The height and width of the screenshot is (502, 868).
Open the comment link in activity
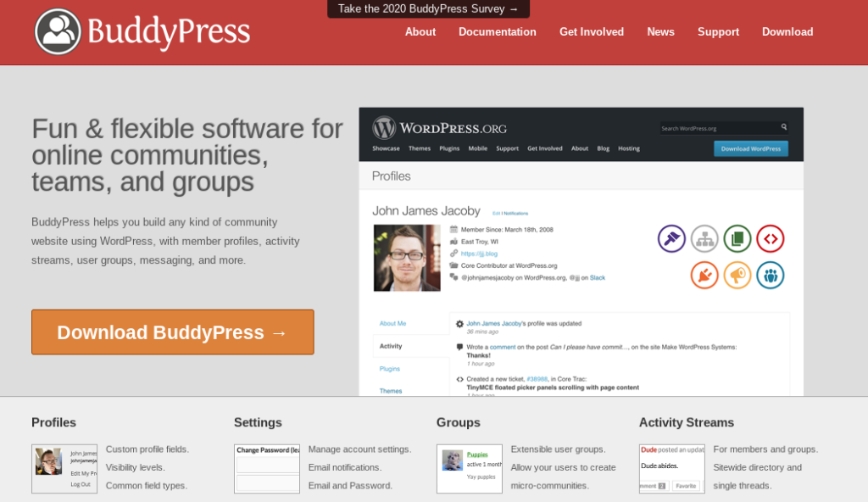coord(503,347)
